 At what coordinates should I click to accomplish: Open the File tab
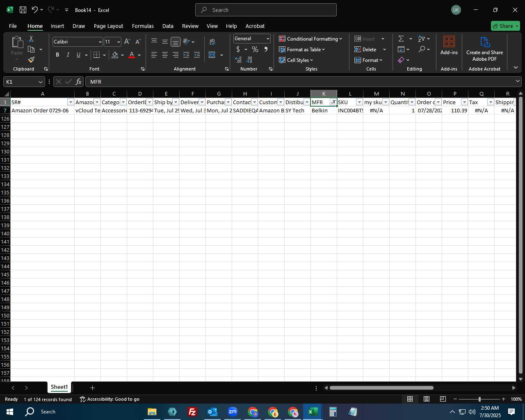coord(13,26)
